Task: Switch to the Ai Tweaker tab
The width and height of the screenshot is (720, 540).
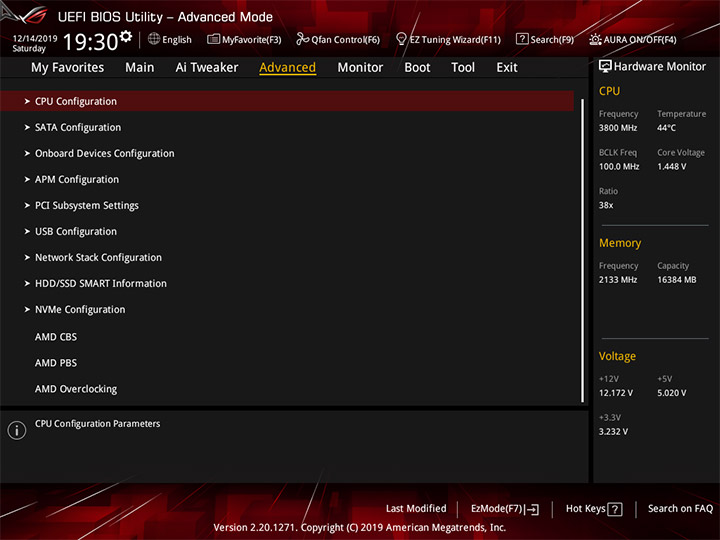Action: coord(207,68)
